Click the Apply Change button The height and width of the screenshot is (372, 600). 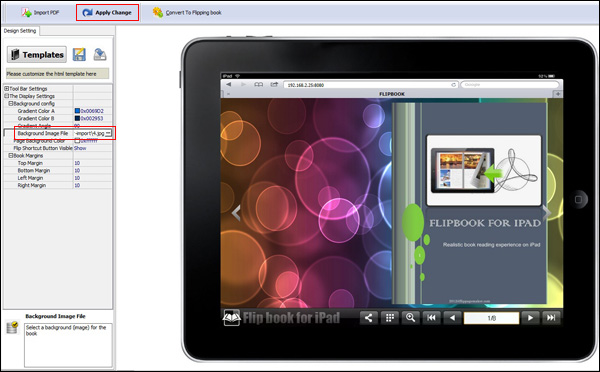(107, 13)
